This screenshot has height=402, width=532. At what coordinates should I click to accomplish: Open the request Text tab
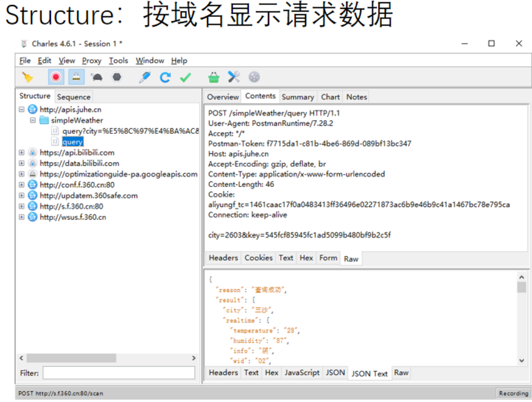[x=286, y=258]
